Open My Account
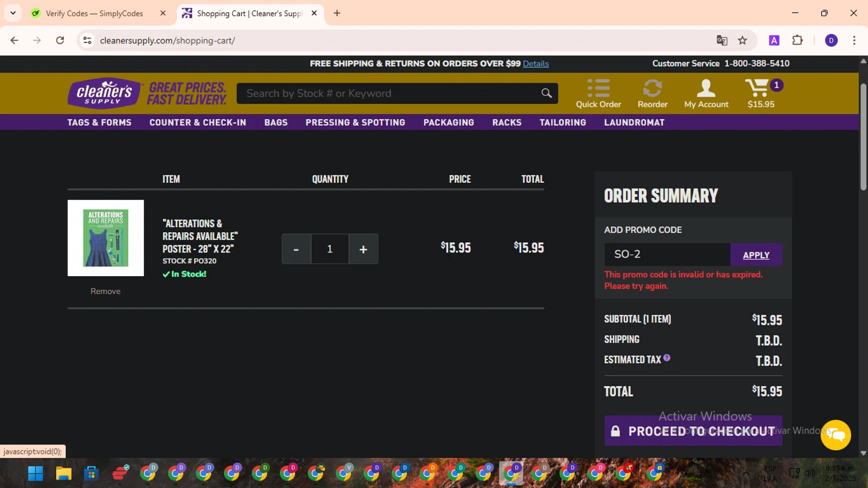 coord(706,93)
